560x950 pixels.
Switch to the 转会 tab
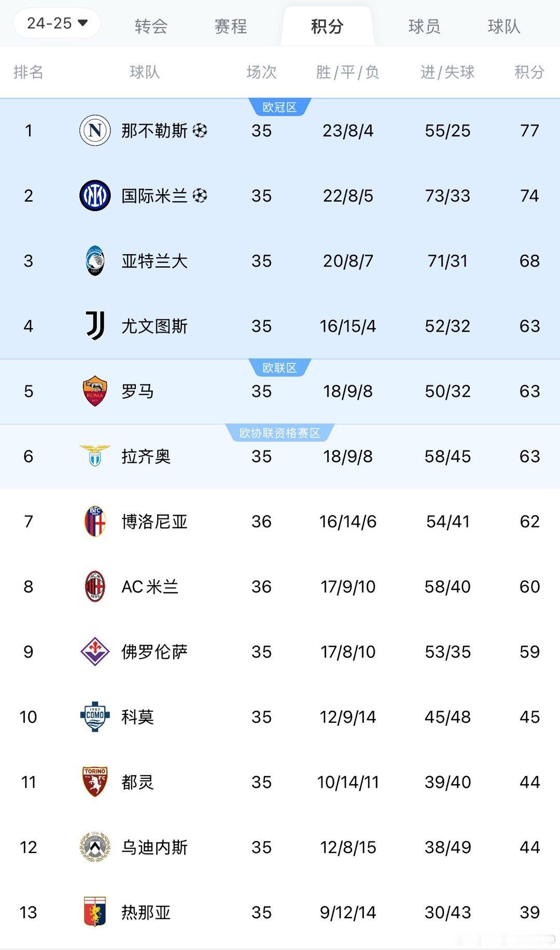pyautogui.click(x=151, y=26)
